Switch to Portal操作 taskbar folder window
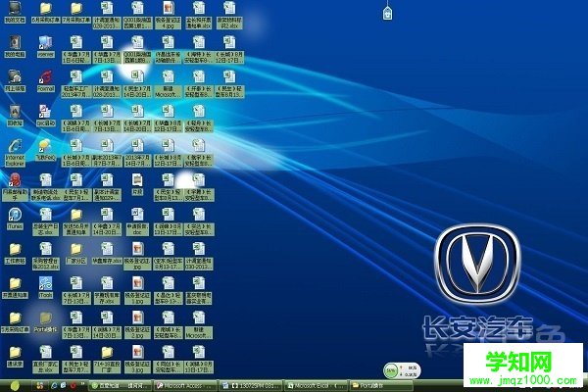This screenshot has width=588, height=392. pyautogui.click(x=380, y=385)
